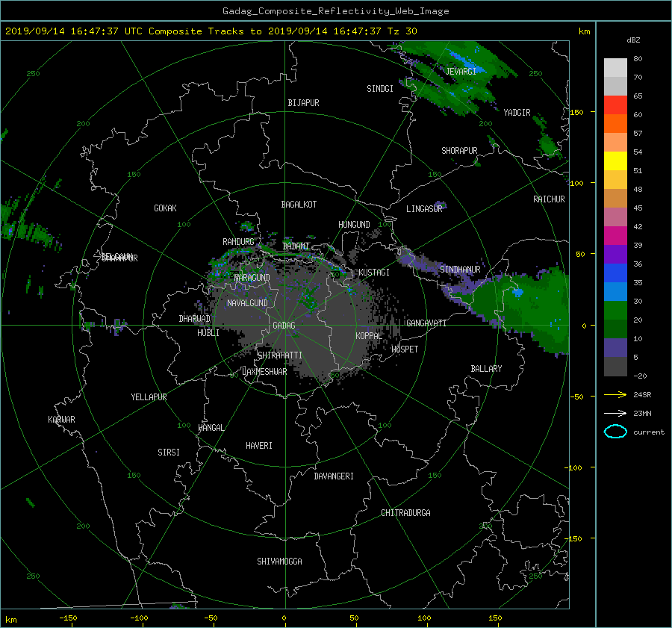This screenshot has width=672, height=628.
Task: Click the BALLARY city label
Action: pyautogui.click(x=486, y=369)
